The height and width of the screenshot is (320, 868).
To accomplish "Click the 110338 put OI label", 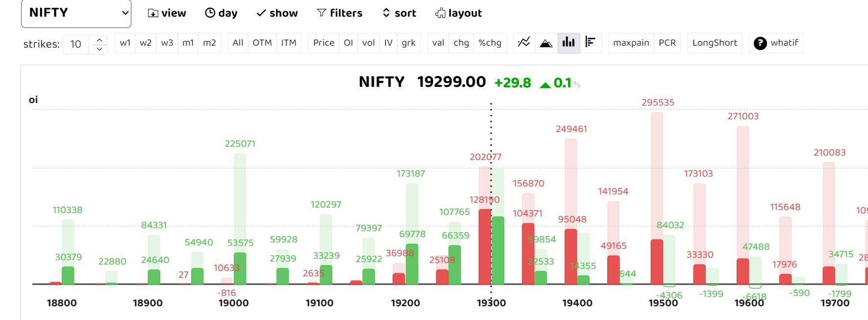I will click(x=68, y=210).
